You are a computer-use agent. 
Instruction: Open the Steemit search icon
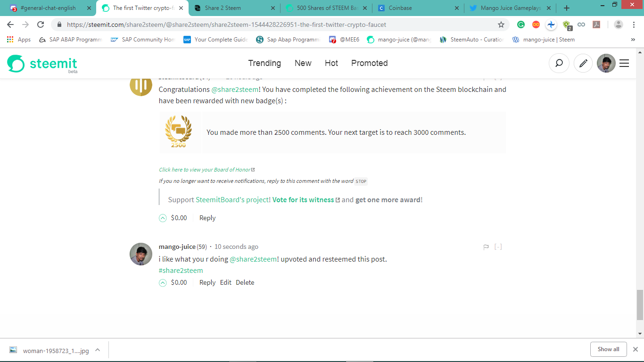(559, 63)
